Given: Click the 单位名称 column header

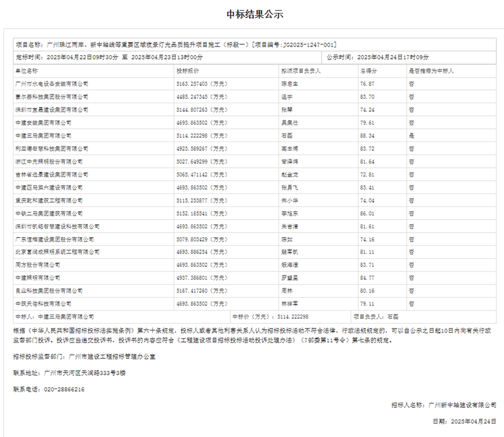Looking at the screenshot, I should point(28,71).
